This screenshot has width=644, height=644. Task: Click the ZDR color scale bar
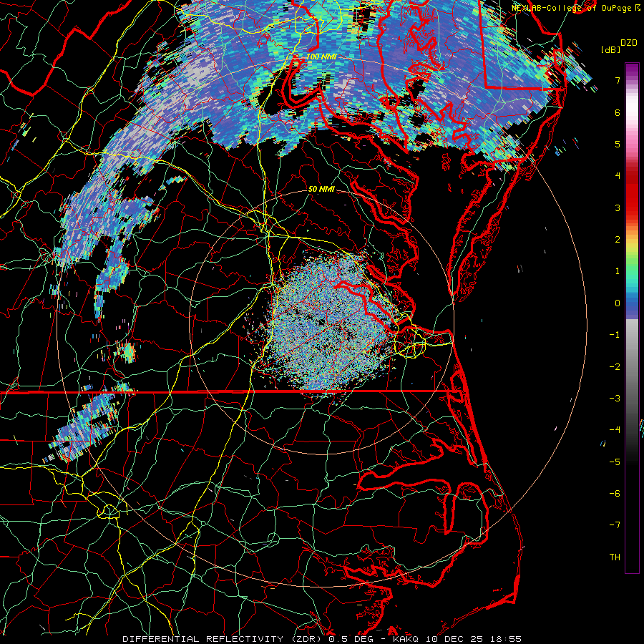click(632, 318)
